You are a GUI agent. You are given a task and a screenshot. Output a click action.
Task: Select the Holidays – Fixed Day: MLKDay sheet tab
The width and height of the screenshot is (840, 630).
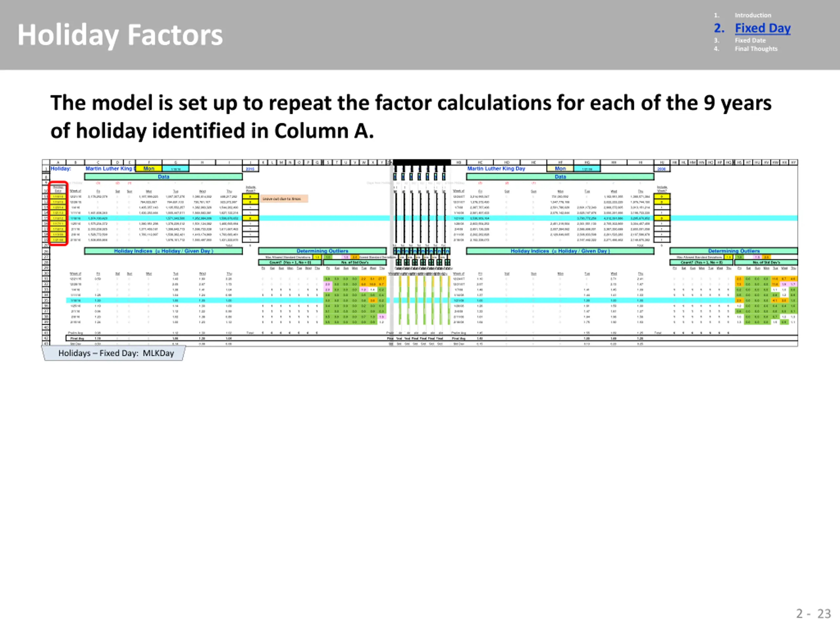[115, 353]
